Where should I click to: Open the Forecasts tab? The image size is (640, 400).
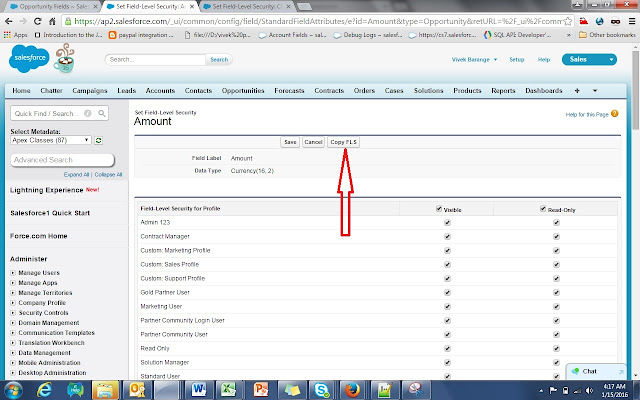click(x=289, y=91)
